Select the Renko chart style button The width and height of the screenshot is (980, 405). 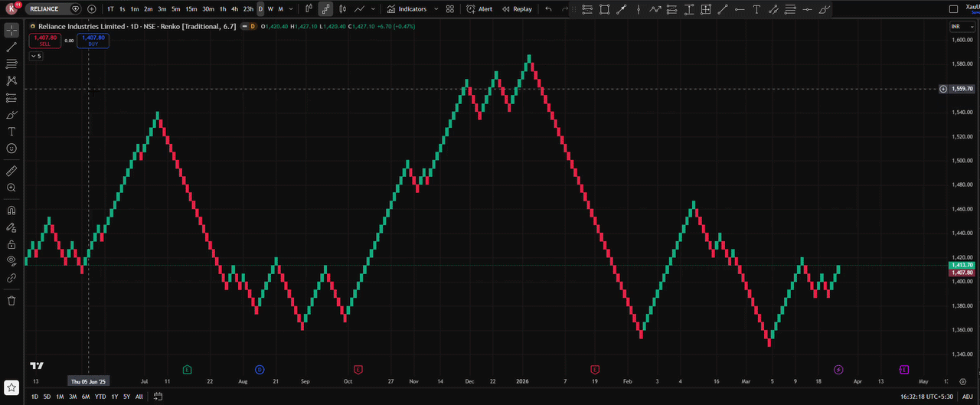(x=325, y=9)
